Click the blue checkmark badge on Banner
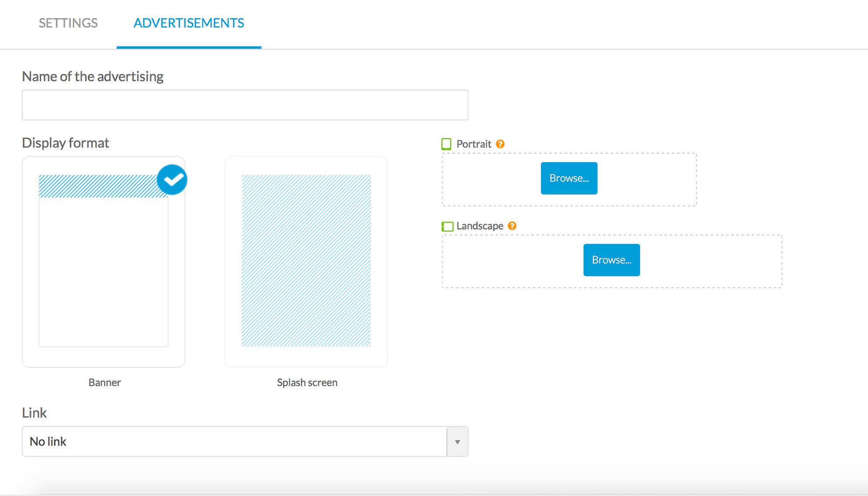This screenshot has width=868, height=496. [172, 180]
